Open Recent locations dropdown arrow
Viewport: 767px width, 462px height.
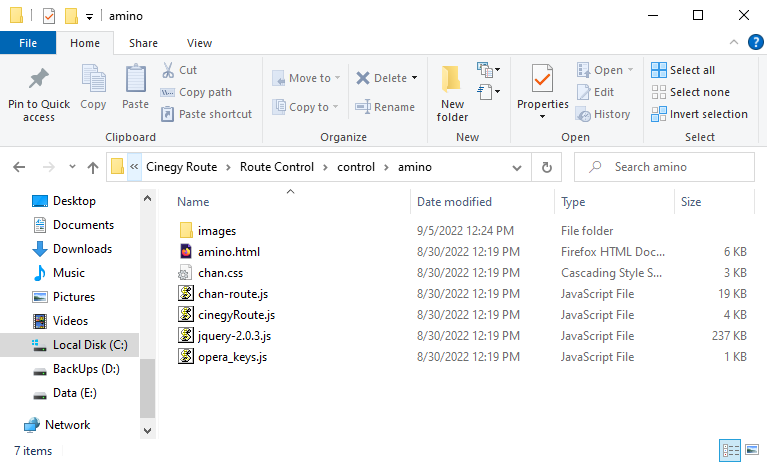coord(72,167)
